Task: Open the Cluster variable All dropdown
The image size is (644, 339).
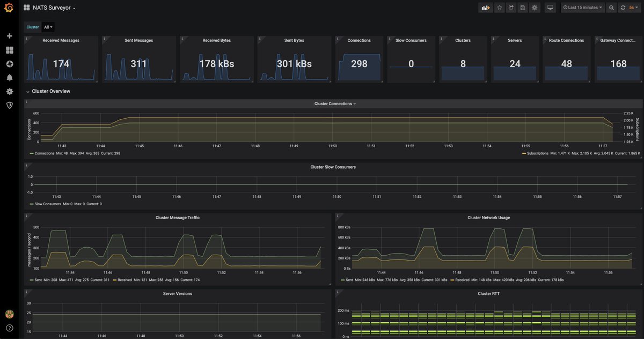Action: 48,27
